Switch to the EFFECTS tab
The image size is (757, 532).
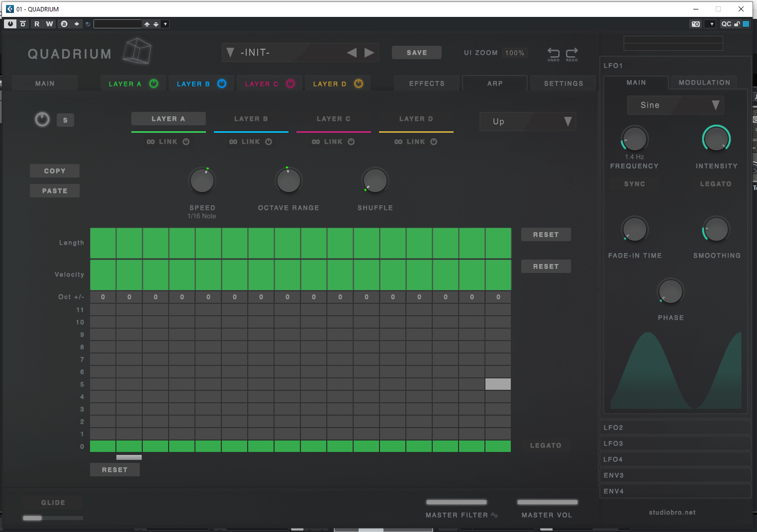[427, 84]
